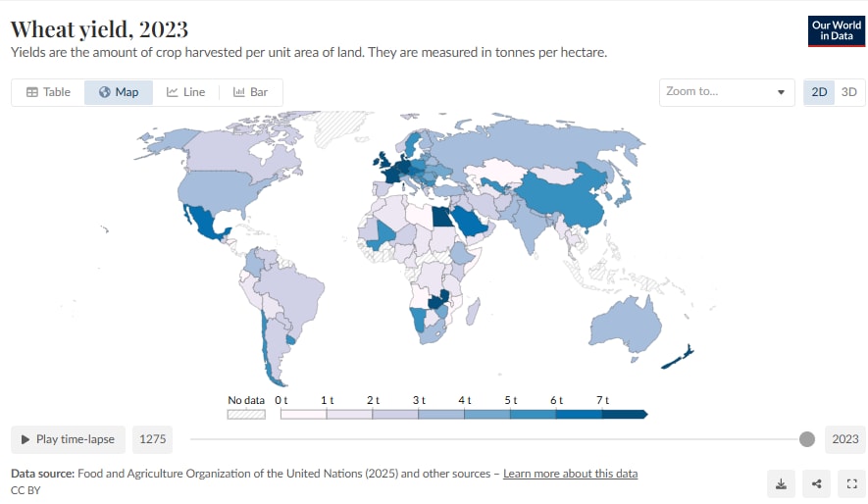This screenshot has width=868, height=504.
Task: Click the darkest 7 t legend swatch
Action: coord(624,414)
